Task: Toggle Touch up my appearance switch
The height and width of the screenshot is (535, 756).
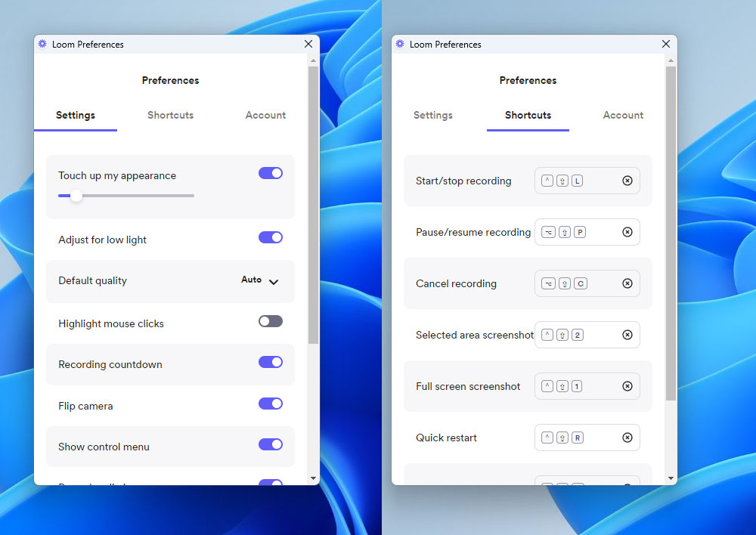Action: point(271,173)
